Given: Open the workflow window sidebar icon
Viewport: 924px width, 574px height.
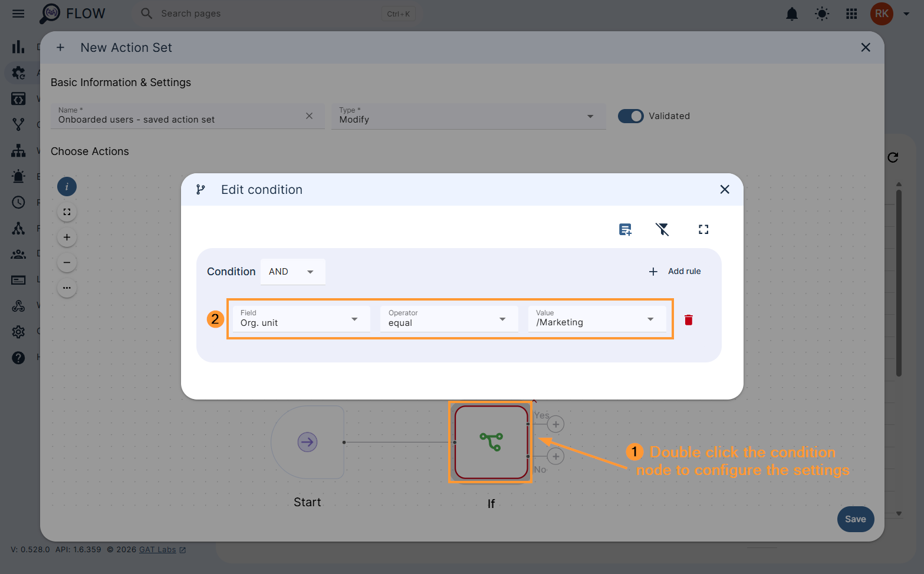Looking at the screenshot, I should [x=18, y=99].
